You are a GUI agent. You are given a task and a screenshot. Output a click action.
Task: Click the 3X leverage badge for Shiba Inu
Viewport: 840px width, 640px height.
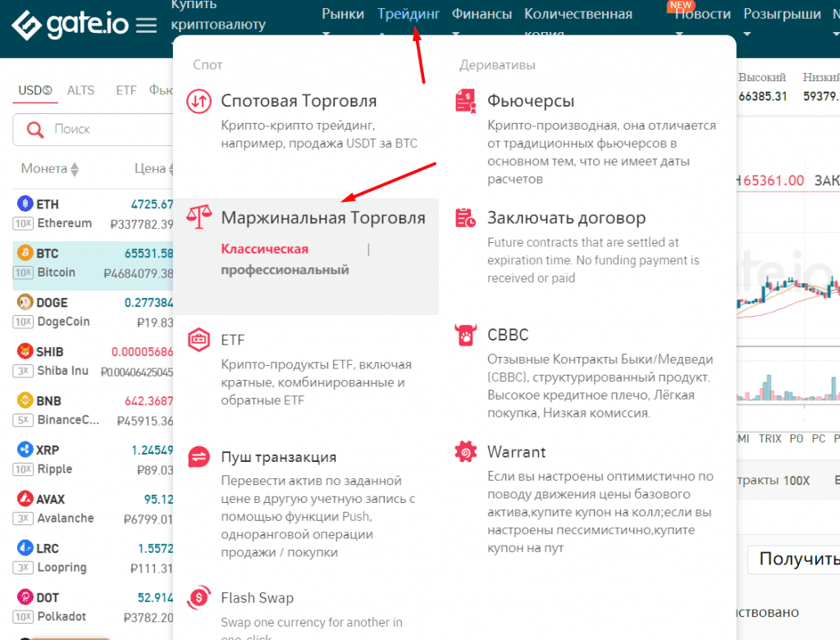[x=23, y=371]
